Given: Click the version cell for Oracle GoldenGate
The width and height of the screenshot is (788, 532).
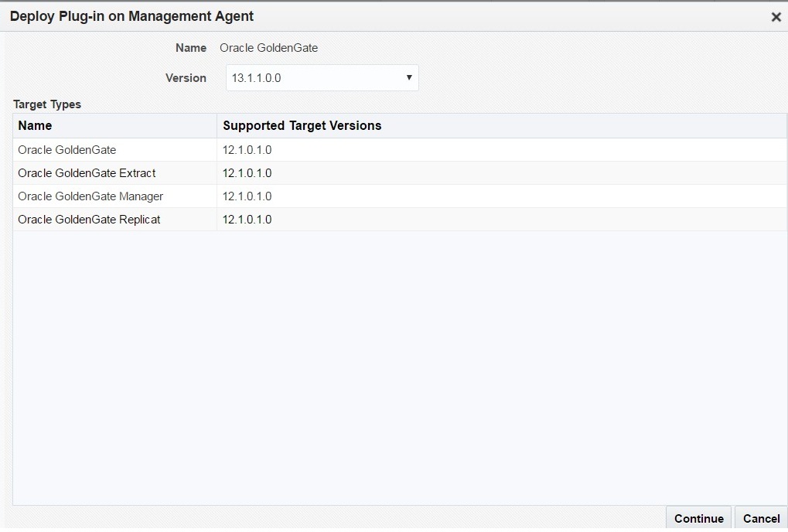Looking at the screenshot, I should (x=247, y=150).
